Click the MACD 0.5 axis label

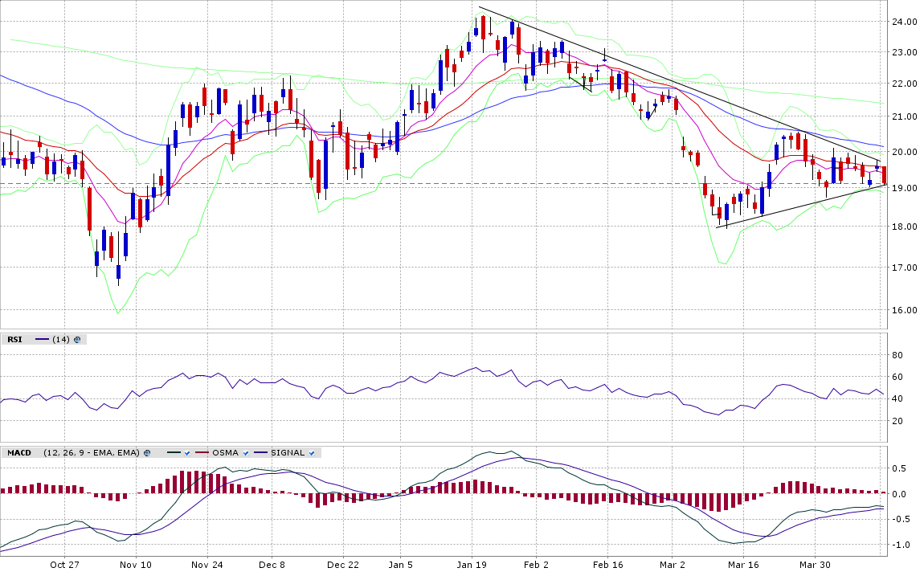coord(900,468)
